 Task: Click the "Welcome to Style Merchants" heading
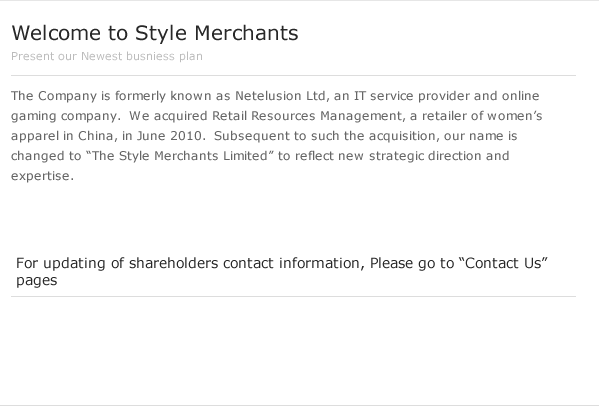point(155,33)
